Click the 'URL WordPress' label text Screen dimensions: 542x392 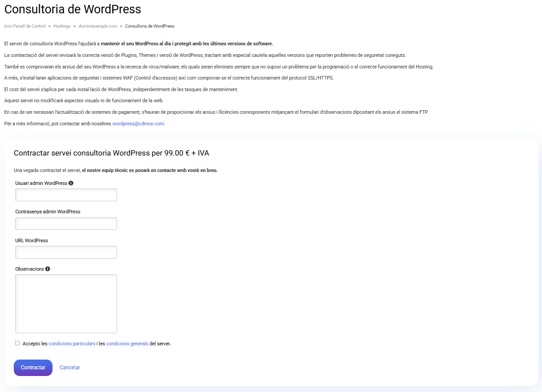(32, 240)
